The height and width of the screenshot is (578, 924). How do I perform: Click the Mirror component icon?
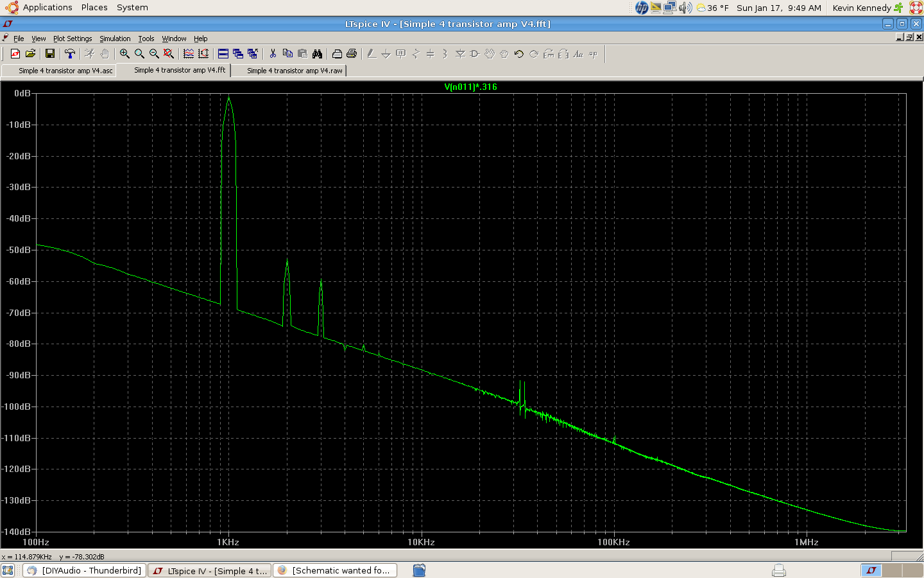click(x=563, y=54)
